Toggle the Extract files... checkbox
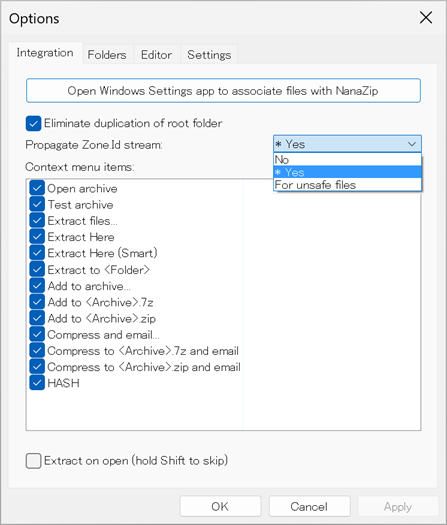The height and width of the screenshot is (525, 447). click(37, 221)
